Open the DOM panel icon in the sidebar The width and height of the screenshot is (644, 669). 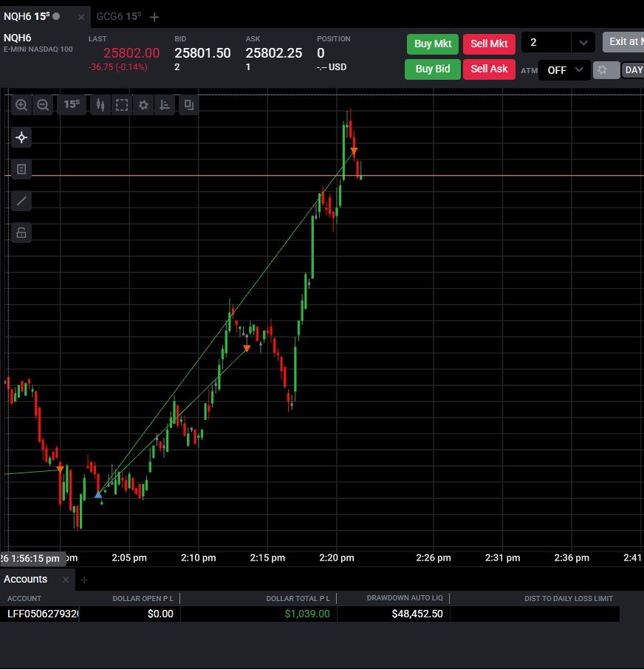21,169
